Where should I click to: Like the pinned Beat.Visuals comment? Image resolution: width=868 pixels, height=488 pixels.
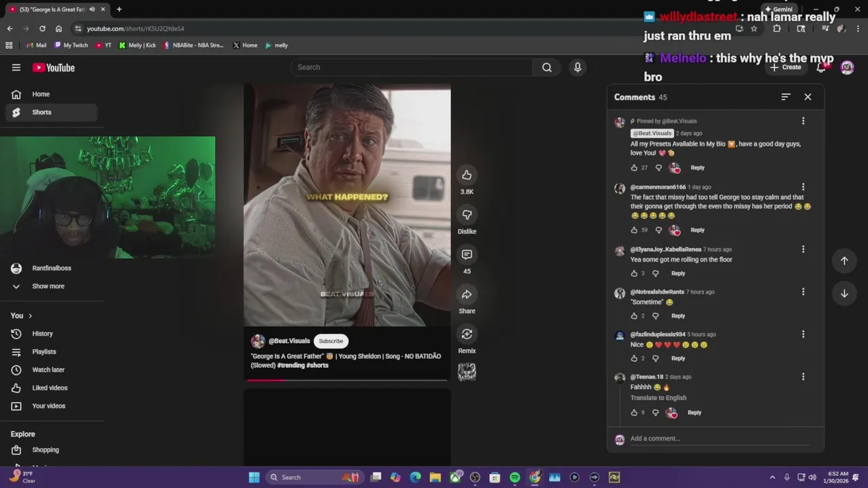click(634, 167)
